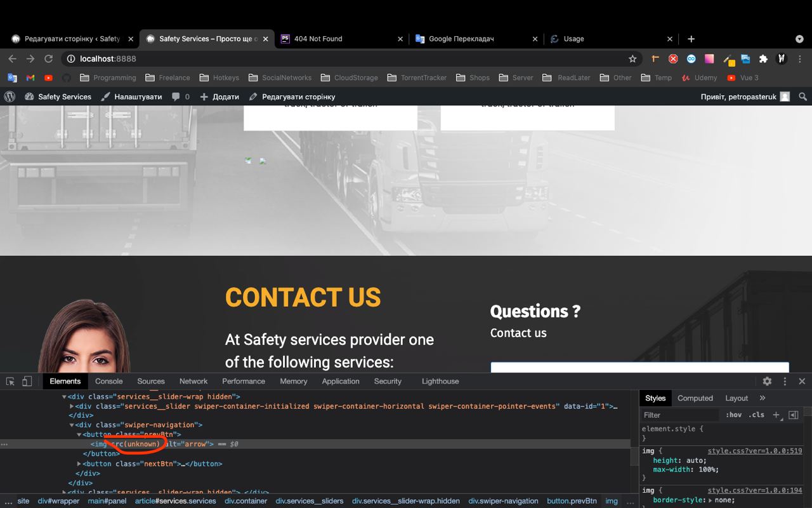Image resolution: width=812 pixels, height=508 pixels.
Task: Collapse the swiper-navigation div node
Action: click(72, 425)
